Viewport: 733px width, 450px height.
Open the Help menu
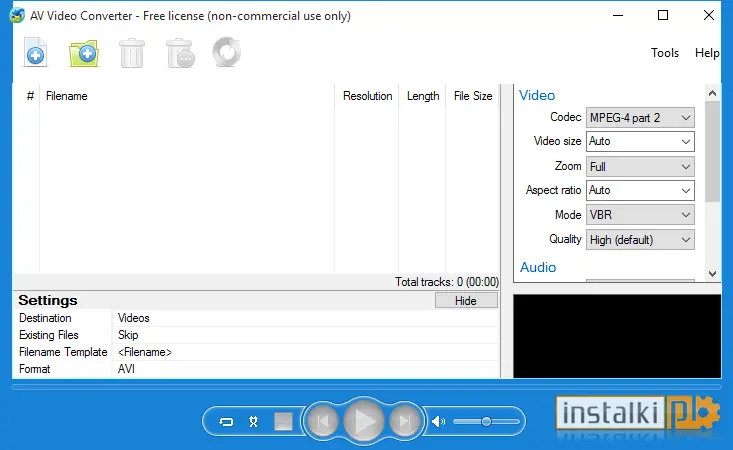pos(707,53)
